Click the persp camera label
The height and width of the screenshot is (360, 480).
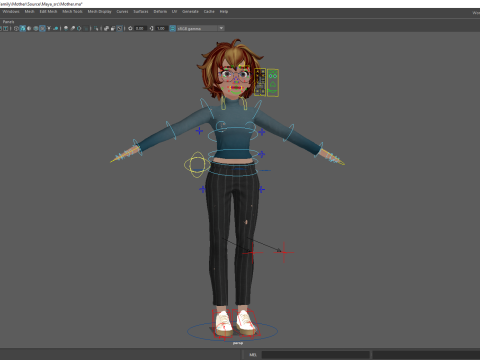(x=238, y=343)
